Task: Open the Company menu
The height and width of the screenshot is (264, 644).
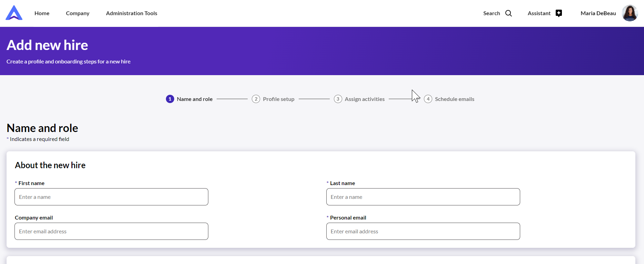Action: coord(78,13)
